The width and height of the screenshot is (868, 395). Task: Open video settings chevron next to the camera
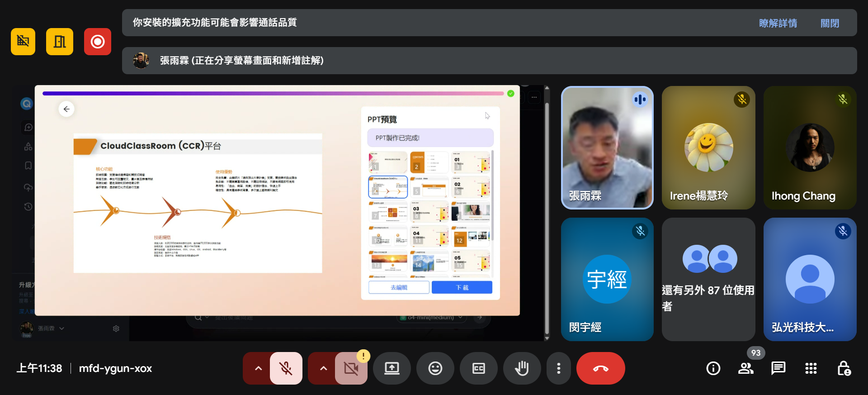[323, 368]
